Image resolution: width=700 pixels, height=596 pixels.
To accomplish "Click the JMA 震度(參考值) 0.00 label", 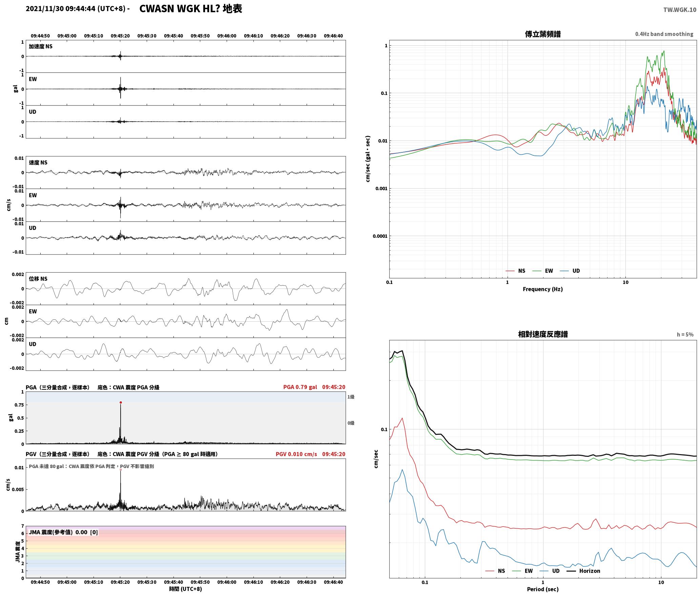I will [58, 532].
